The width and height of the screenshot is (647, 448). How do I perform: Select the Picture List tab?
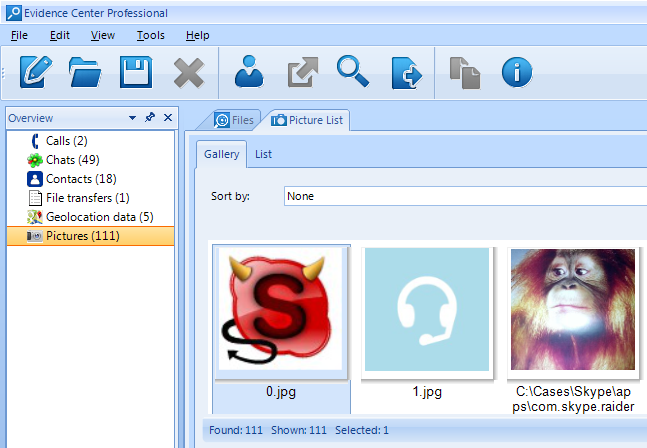(x=307, y=120)
